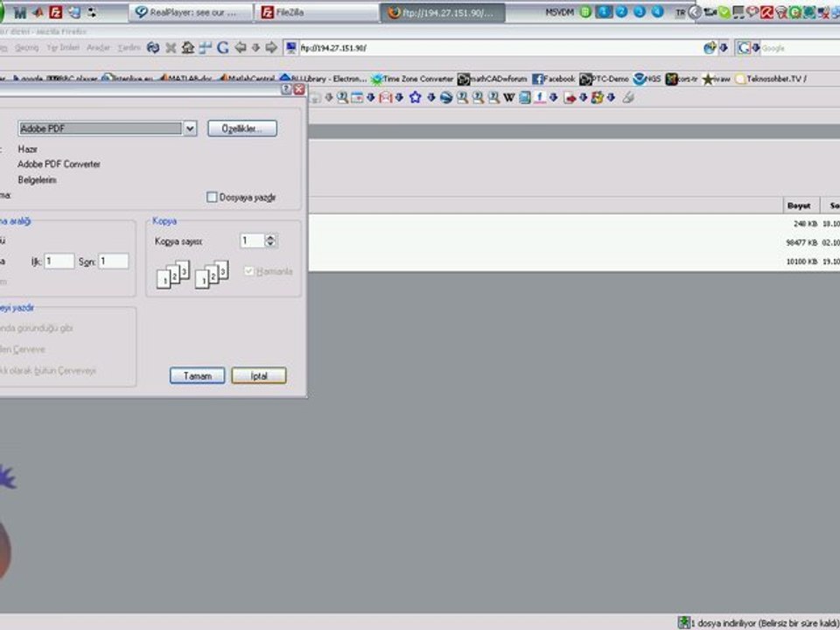840x630 pixels.
Task: Click the green MSVDM preview icon
Action: (x=585, y=11)
